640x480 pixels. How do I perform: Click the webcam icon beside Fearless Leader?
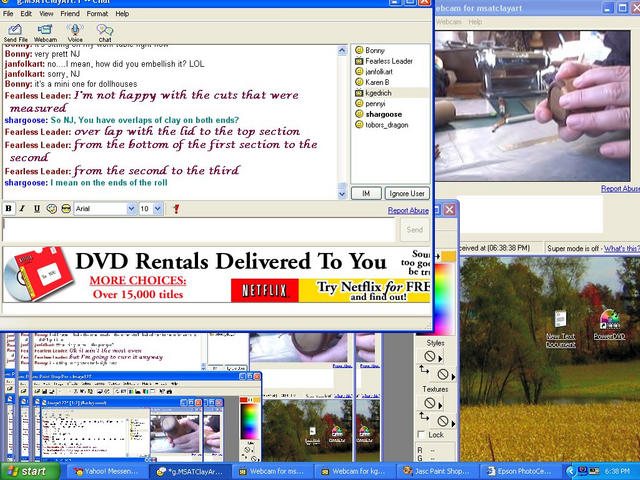(359, 61)
